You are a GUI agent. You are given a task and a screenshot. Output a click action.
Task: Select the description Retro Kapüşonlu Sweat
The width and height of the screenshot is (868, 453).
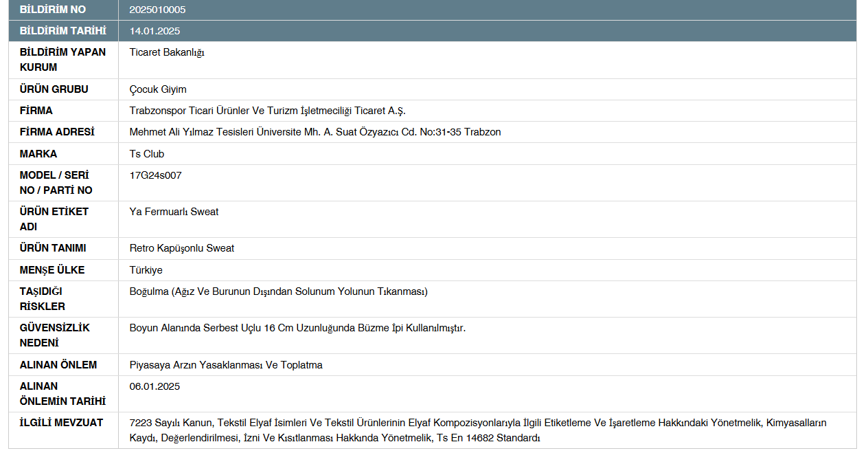point(182,248)
